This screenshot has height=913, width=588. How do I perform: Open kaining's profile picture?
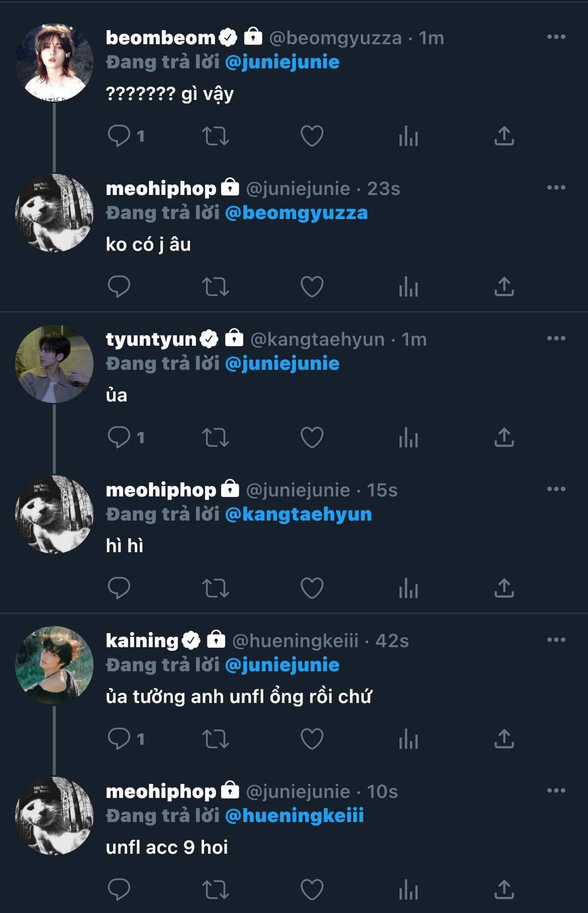pos(54,665)
